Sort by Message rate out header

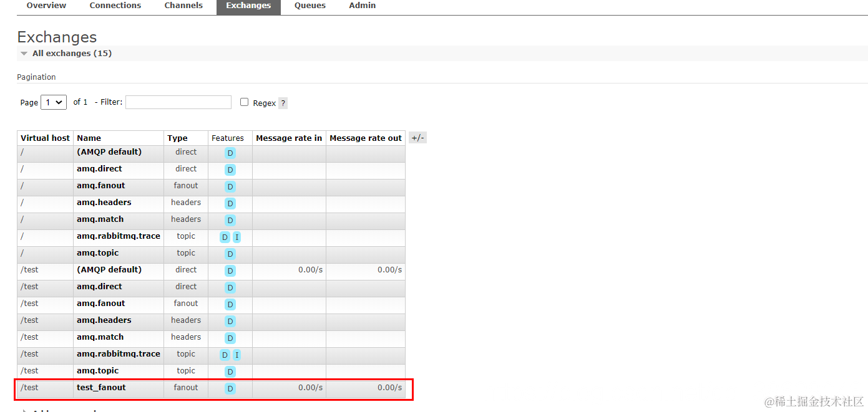pyautogui.click(x=366, y=138)
